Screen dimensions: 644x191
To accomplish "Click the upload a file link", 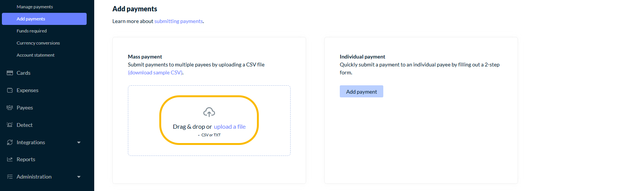I will pyautogui.click(x=230, y=127).
